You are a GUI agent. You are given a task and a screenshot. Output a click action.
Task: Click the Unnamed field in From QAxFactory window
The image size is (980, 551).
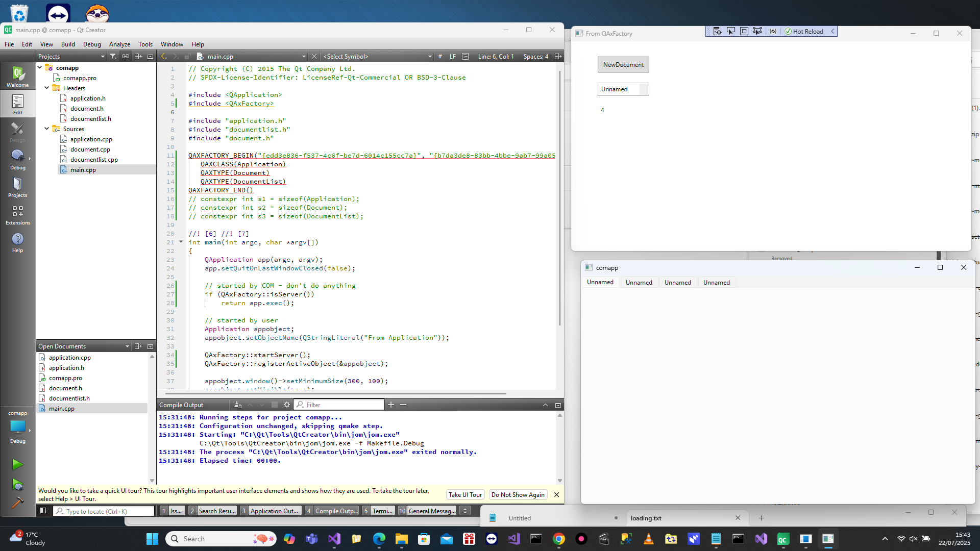[623, 89]
